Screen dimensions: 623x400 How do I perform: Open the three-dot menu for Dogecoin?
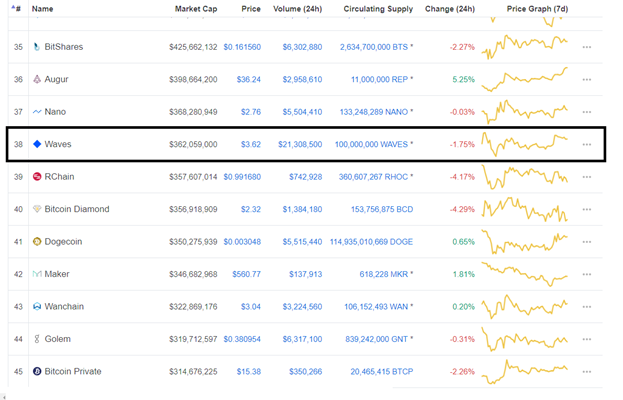click(586, 242)
